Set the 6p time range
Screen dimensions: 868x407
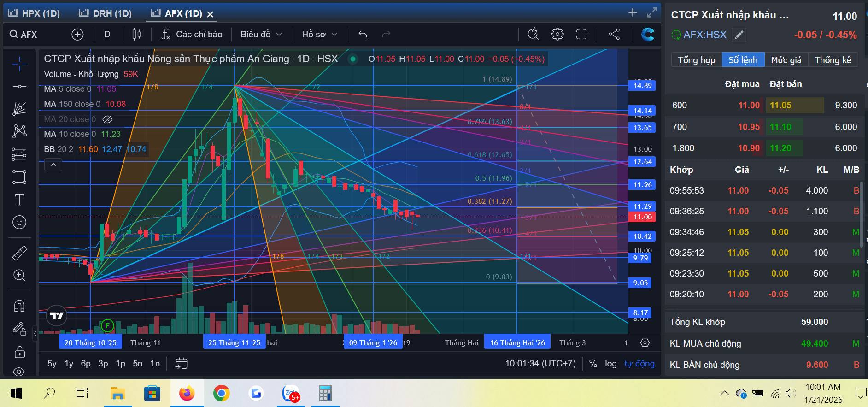tap(86, 363)
